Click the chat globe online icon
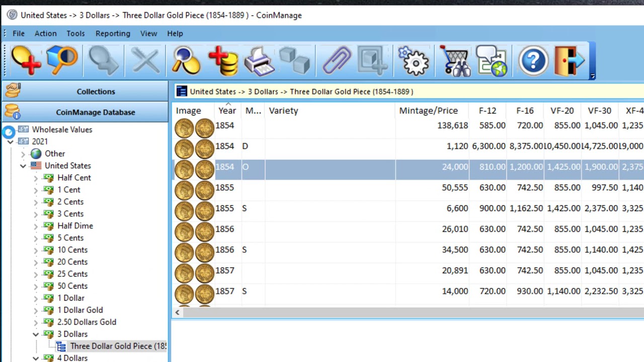Image resolution: width=644 pixels, height=362 pixels. point(491,61)
